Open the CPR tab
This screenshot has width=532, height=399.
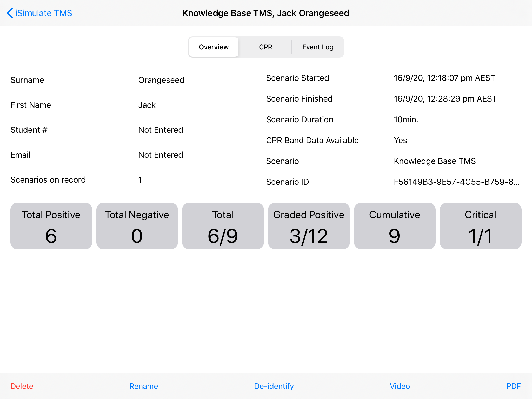coord(265,47)
